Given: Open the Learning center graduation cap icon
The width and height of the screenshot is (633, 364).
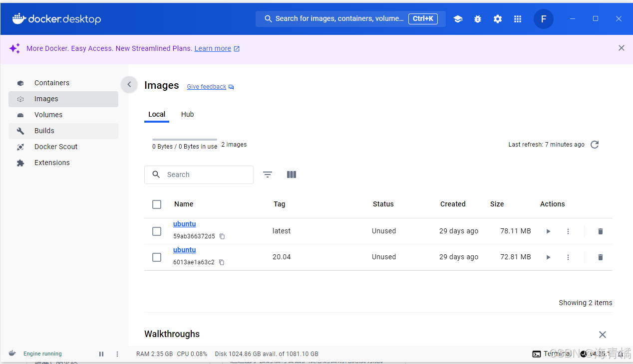Looking at the screenshot, I should pos(458,19).
